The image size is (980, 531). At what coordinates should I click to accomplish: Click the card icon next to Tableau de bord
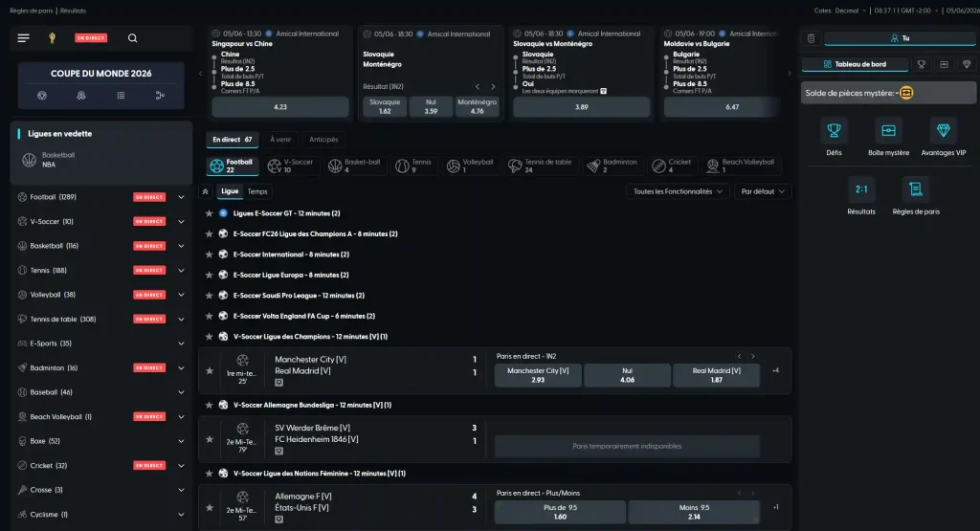944,64
